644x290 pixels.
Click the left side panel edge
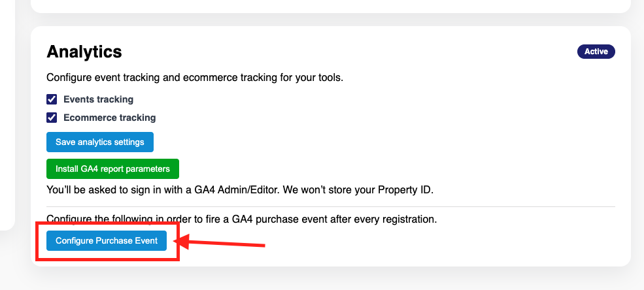(x=7, y=115)
